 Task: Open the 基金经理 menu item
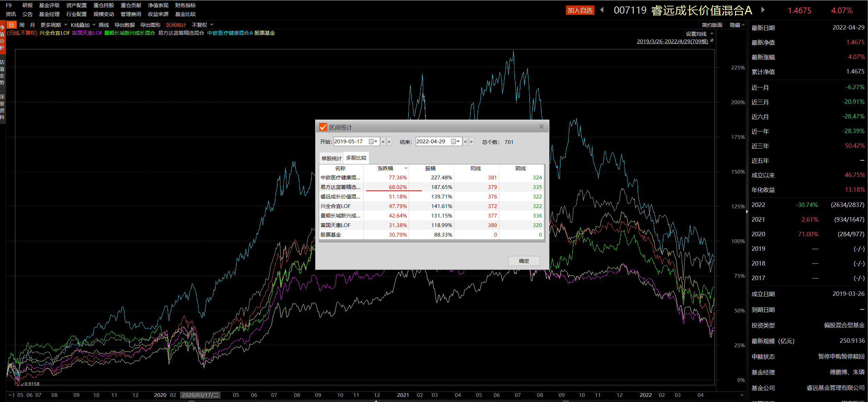tap(49, 14)
